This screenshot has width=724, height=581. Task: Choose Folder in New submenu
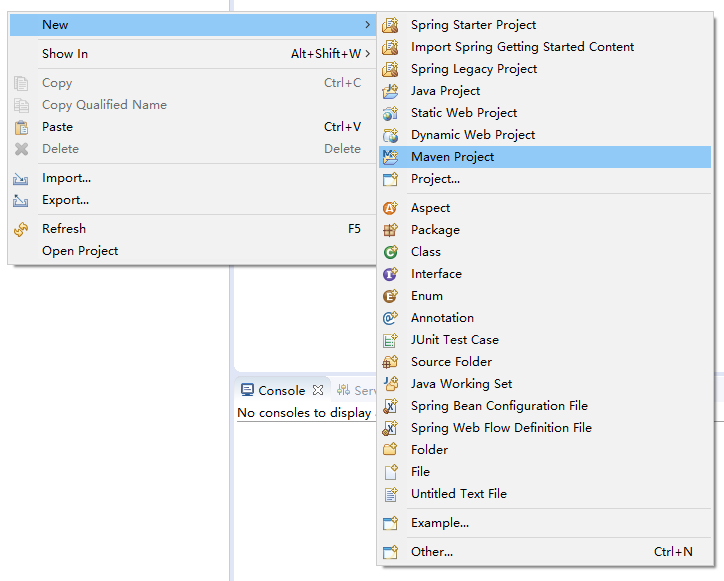(545, 450)
